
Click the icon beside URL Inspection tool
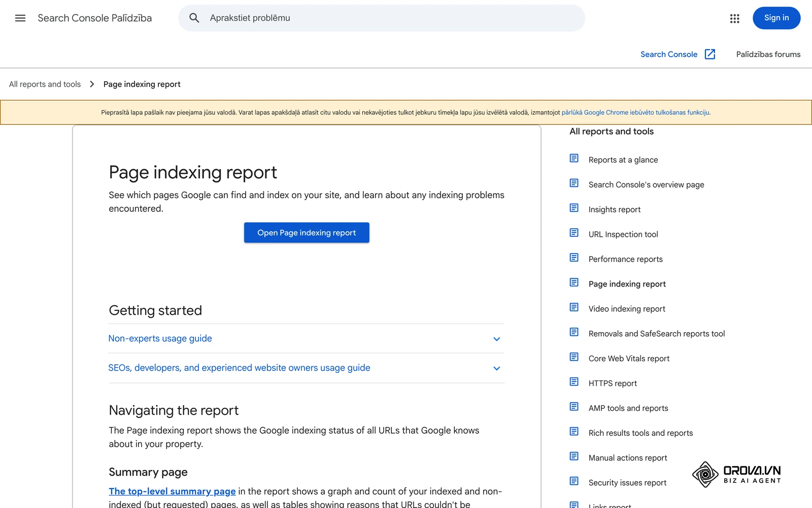(574, 233)
